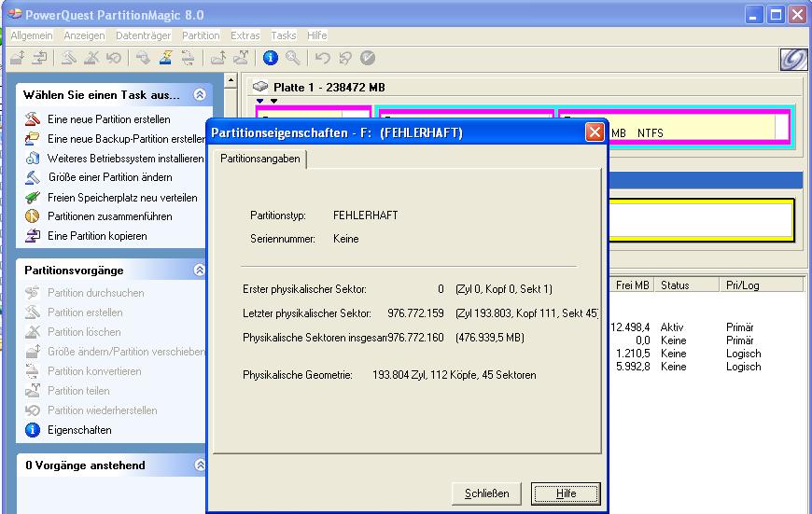
Task: Choose 'Freien Speicherplatz neu verteilen' task
Action: point(122,198)
